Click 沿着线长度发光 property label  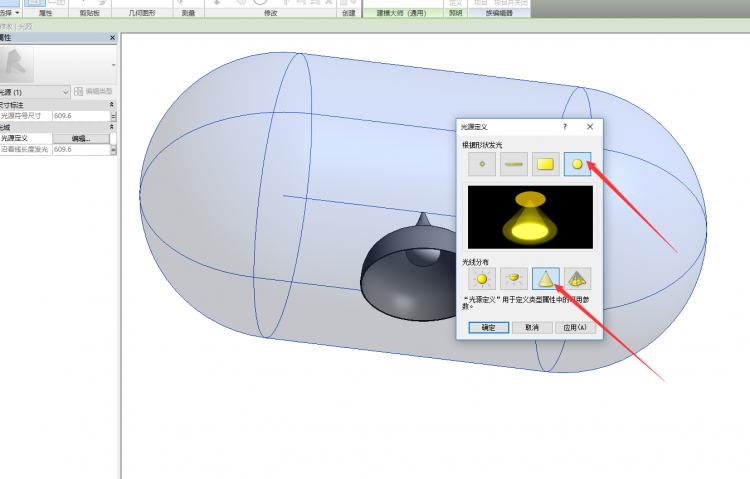(x=26, y=149)
